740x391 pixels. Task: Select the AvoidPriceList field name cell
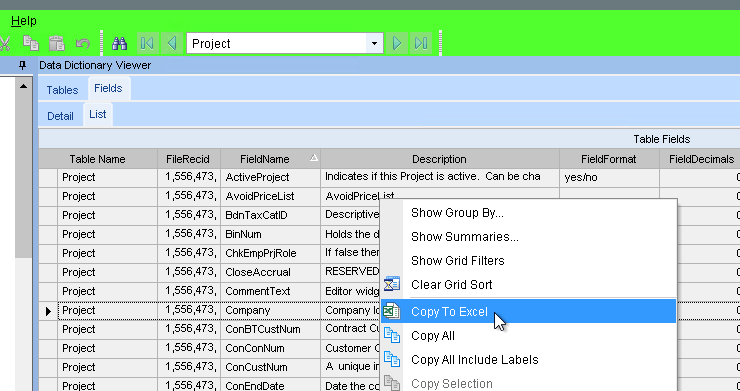coord(270,196)
